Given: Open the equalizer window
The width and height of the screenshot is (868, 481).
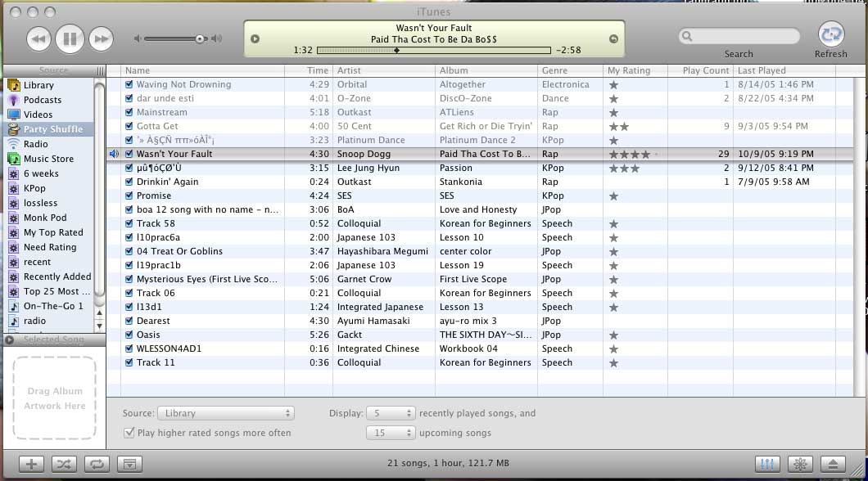Looking at the screenshot, I should point(767,464).
